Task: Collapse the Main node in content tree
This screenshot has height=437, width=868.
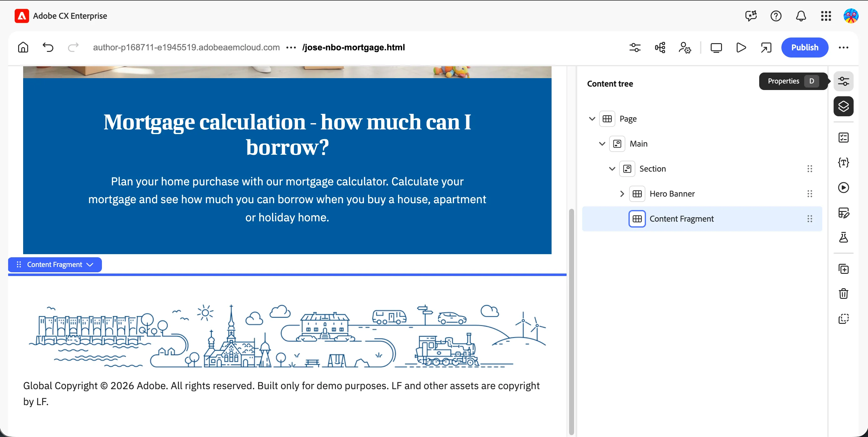Action: 602,144
